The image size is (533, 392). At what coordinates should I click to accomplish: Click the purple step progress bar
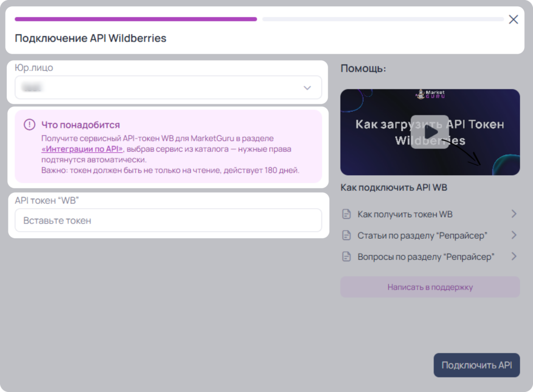click(x=136, y=19)
